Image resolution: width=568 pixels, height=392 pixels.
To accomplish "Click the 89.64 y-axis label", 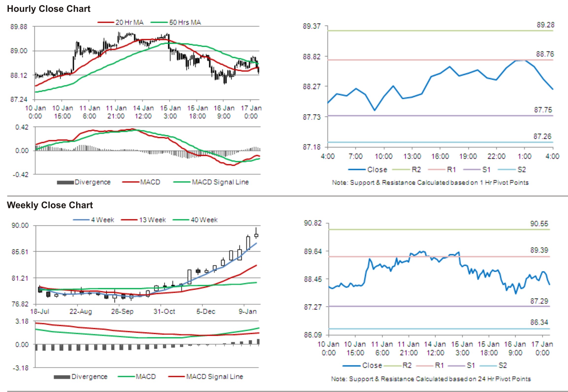I will click(x=313, y=251).
